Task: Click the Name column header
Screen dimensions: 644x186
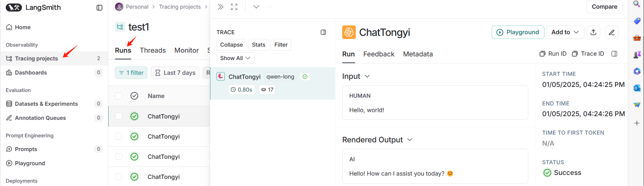Action: coord(156,96)
